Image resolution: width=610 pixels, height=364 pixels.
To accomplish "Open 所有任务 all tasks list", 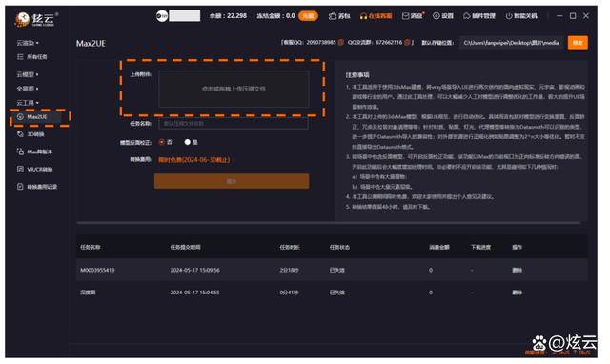I will tap(32, 57).
